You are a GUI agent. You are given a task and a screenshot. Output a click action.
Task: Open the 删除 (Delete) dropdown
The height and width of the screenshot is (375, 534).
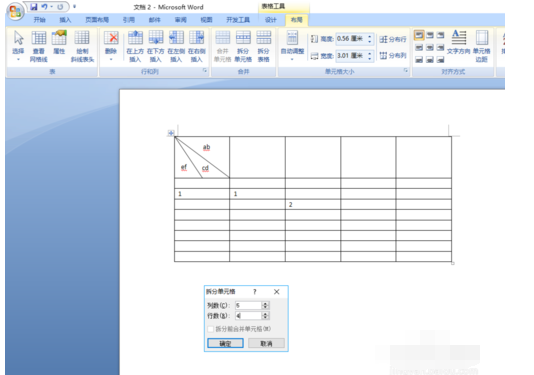(111, 46)
